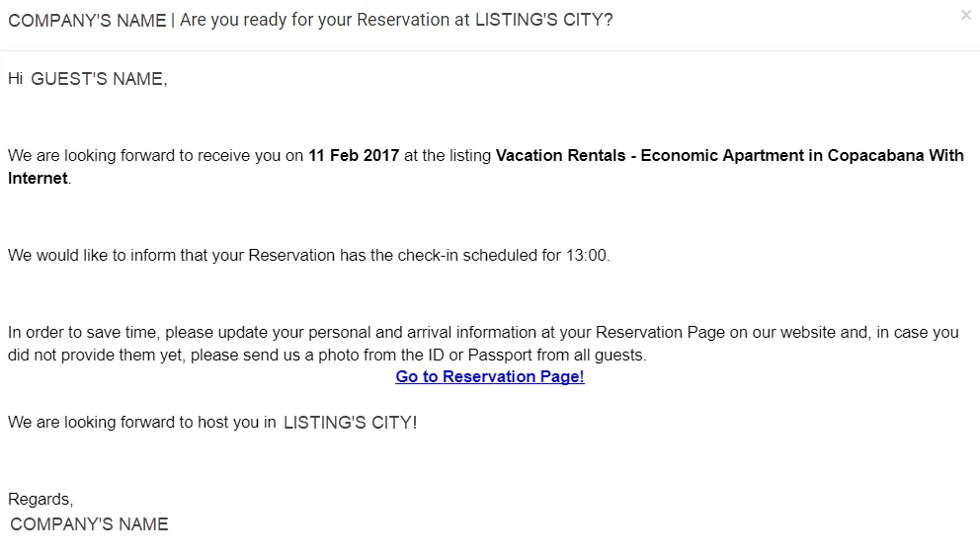Image resolution: width=980 pixels, height=557 pixels.
Task: Click the COMPANY'S NAME text in the subject
Action: (x=87, y=21)
